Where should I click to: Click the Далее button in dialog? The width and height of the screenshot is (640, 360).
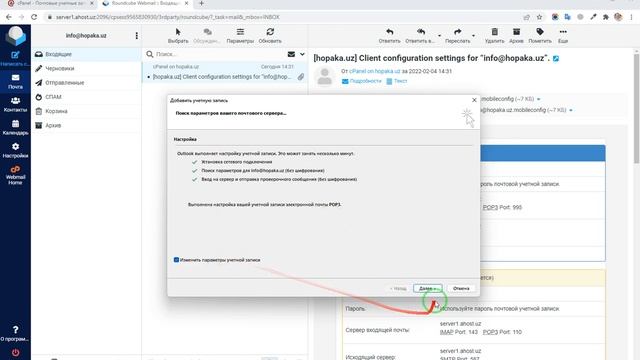click(427, 288)
